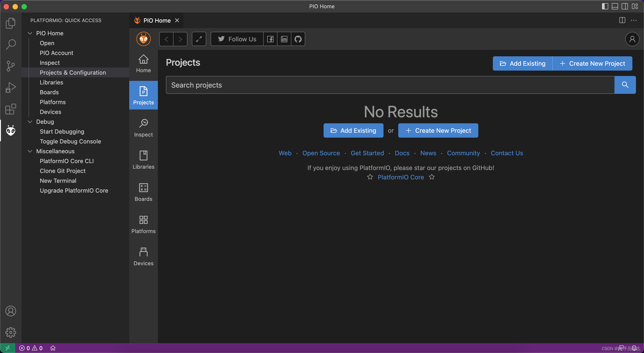The image size is (644, 353).
Task: Open Source Control view icon
Action: point(11,66)
